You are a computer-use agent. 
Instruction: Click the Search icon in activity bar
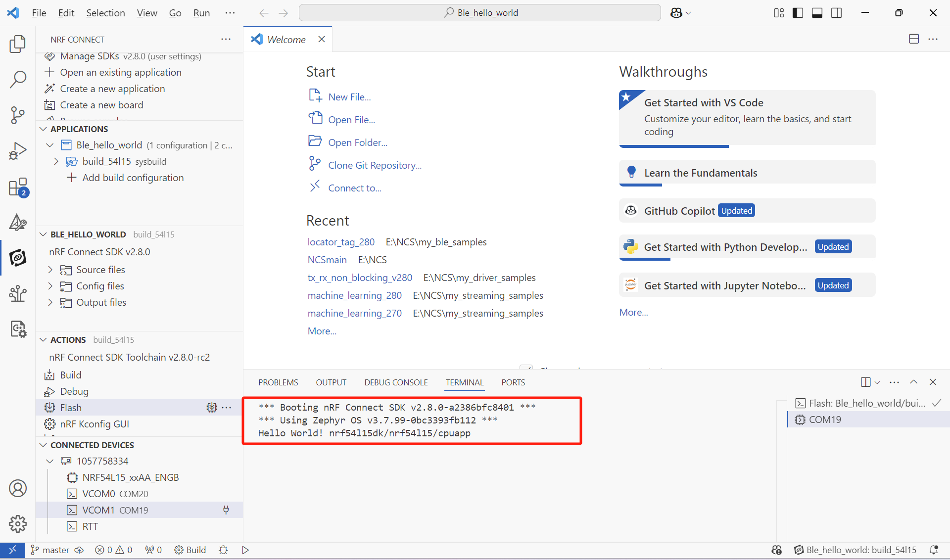18,79
